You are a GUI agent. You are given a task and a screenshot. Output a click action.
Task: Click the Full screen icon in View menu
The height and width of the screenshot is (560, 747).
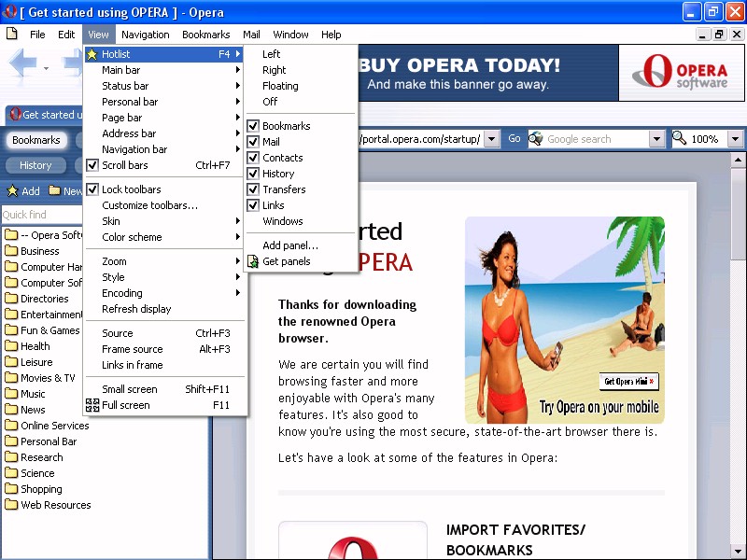click(x=92, y=405)
